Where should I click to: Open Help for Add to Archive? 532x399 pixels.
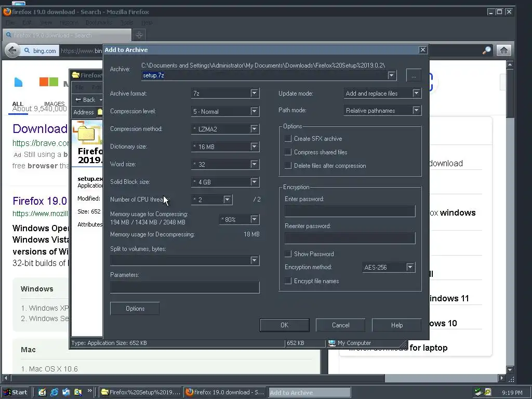(x=396, y=325)
